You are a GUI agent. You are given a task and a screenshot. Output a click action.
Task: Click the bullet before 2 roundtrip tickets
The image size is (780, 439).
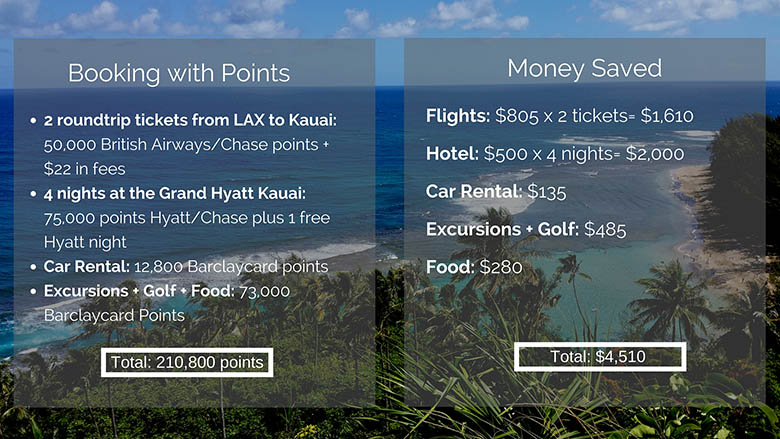[x=33, y=120]
